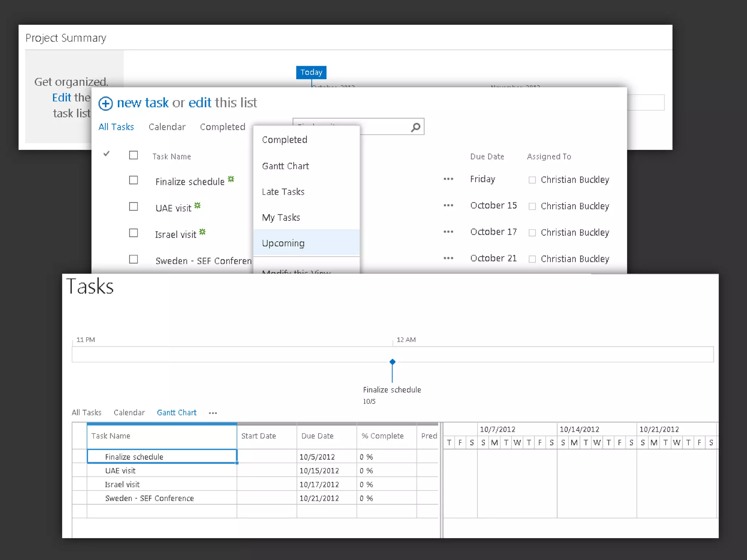Open the Israel visit task link
This screenshot has width=747, height=560.
pyautogui.click(x=175, y=234)
